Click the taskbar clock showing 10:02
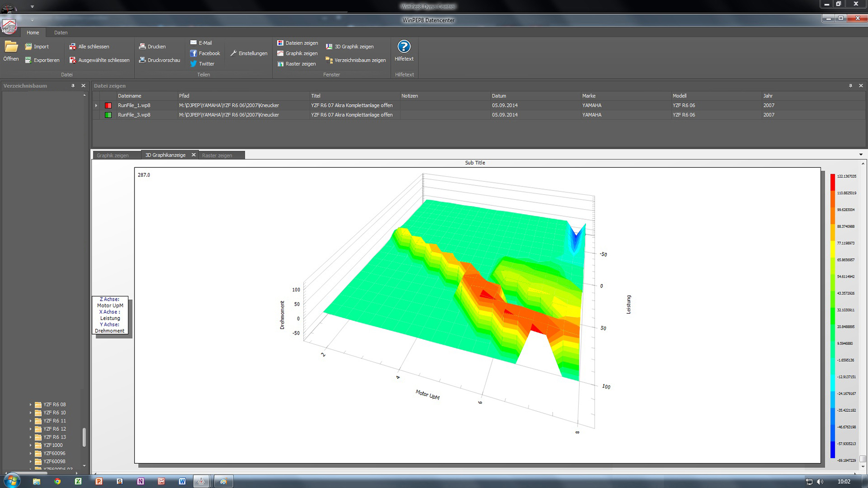The height and width of the screenshot is (488, 868). pos(844,481)
